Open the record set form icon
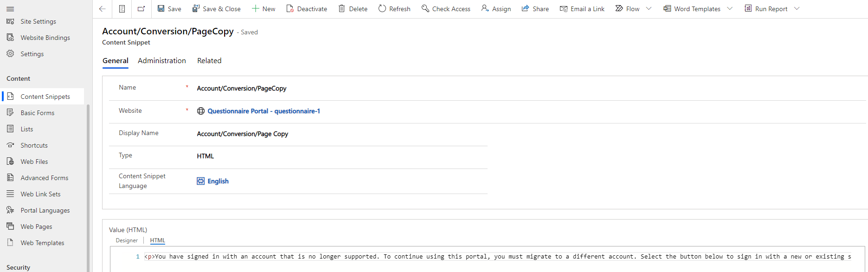Image resolution: width=868 pixels, height=272 pixels. click(122, 9)
